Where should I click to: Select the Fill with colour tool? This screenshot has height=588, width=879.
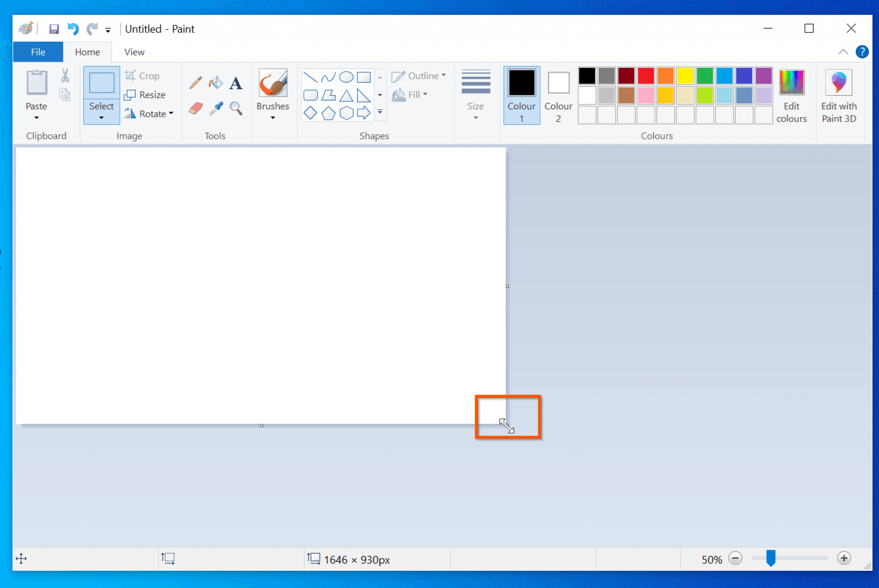(x=216, y=82)
